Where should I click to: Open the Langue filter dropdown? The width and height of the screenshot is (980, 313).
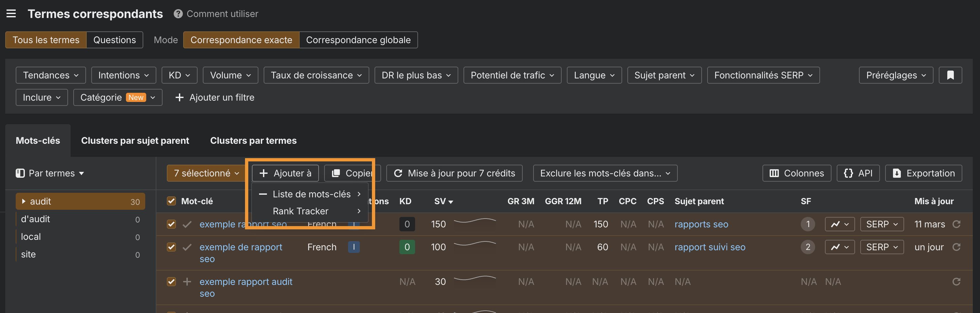pyautogui.click(x=594, y=75)
